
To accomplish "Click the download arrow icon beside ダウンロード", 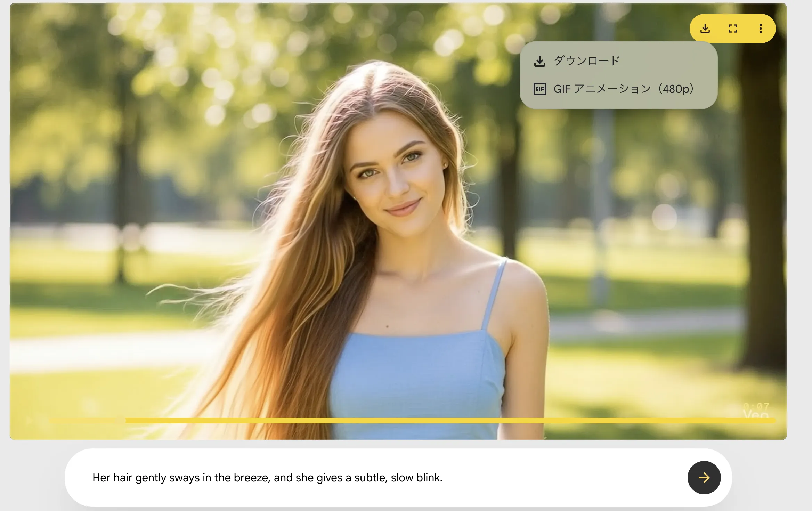I will [x=539, y=61].
